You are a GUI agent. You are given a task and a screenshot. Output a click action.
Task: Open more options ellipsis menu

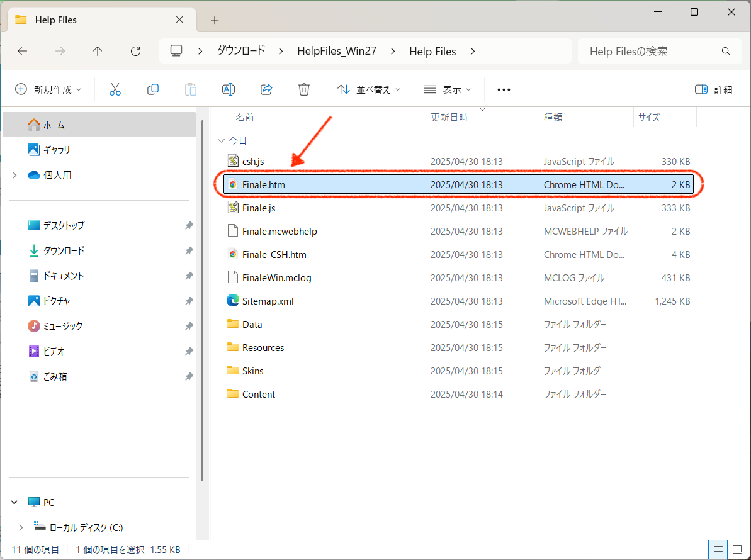(x=504, y=89)
